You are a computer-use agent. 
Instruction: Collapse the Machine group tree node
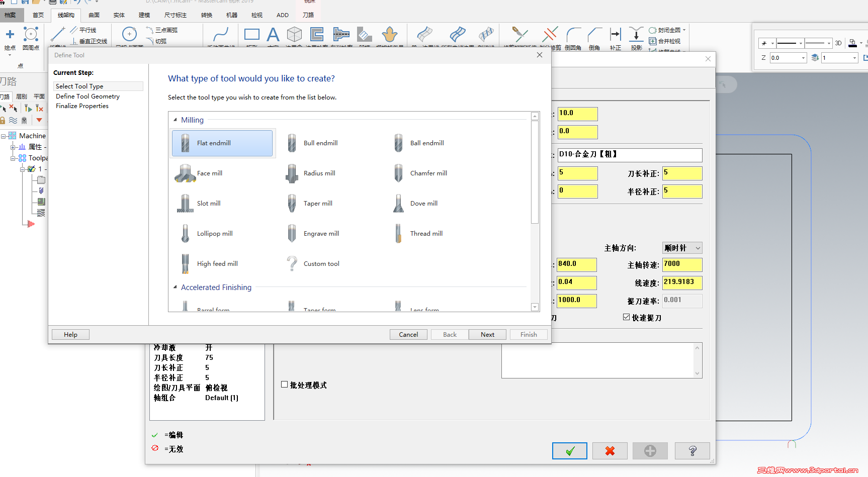point(4,136)
